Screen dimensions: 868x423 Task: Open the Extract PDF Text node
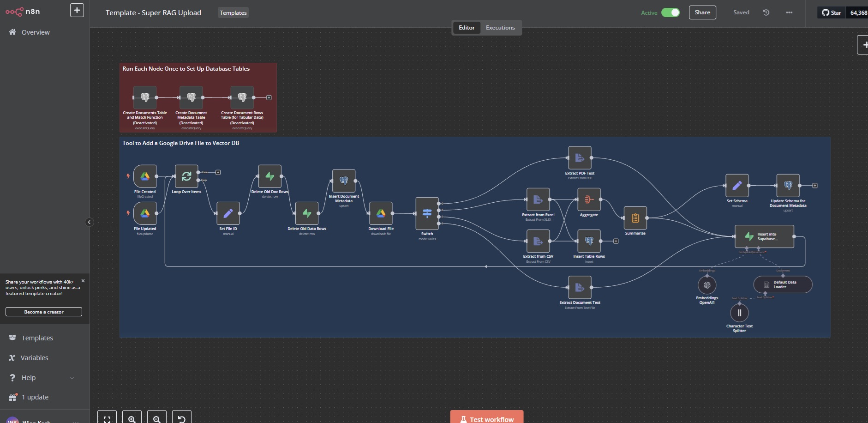(580, 158)
